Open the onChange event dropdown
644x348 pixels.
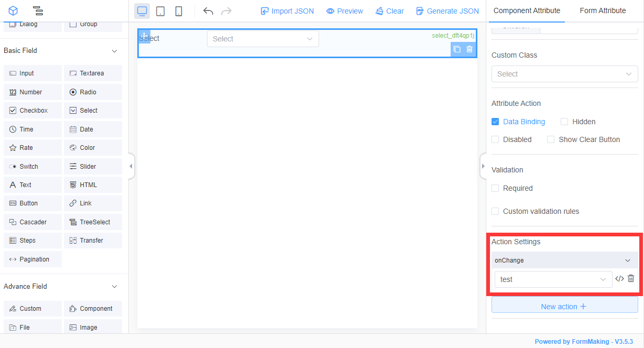pyautogui.click(x=564, y=260)
